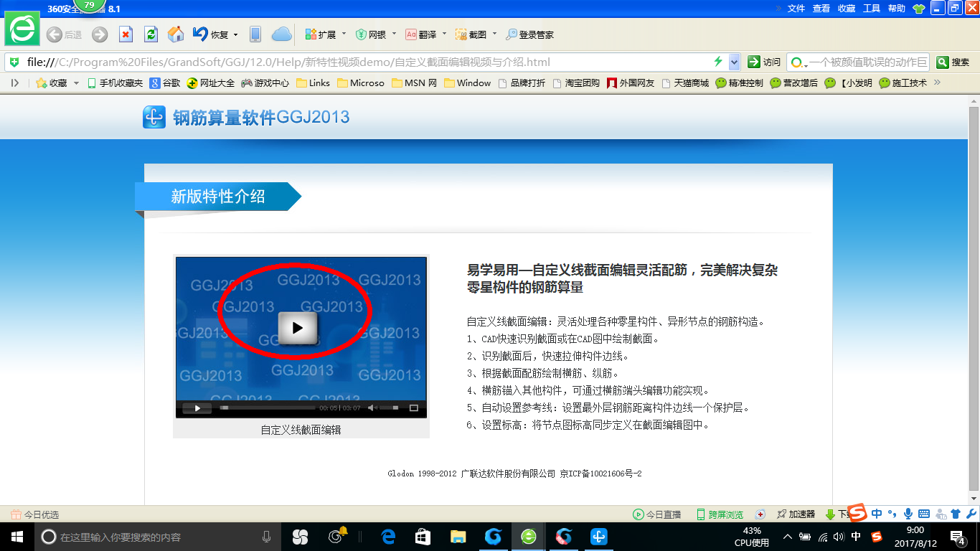Open 登录管家 login manager

530,34
